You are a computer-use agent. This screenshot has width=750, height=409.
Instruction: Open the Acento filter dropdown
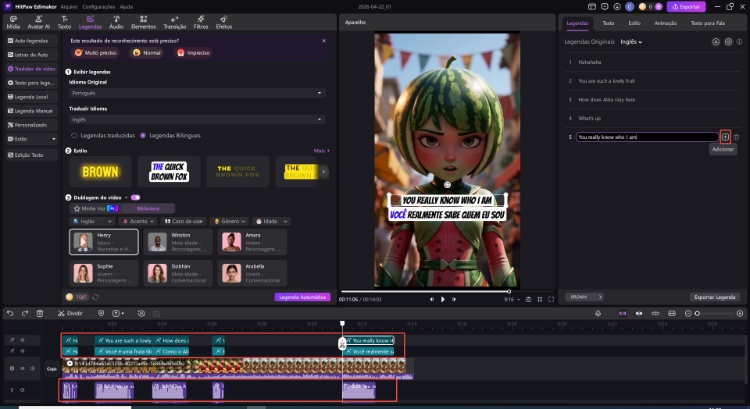(138, 221)
